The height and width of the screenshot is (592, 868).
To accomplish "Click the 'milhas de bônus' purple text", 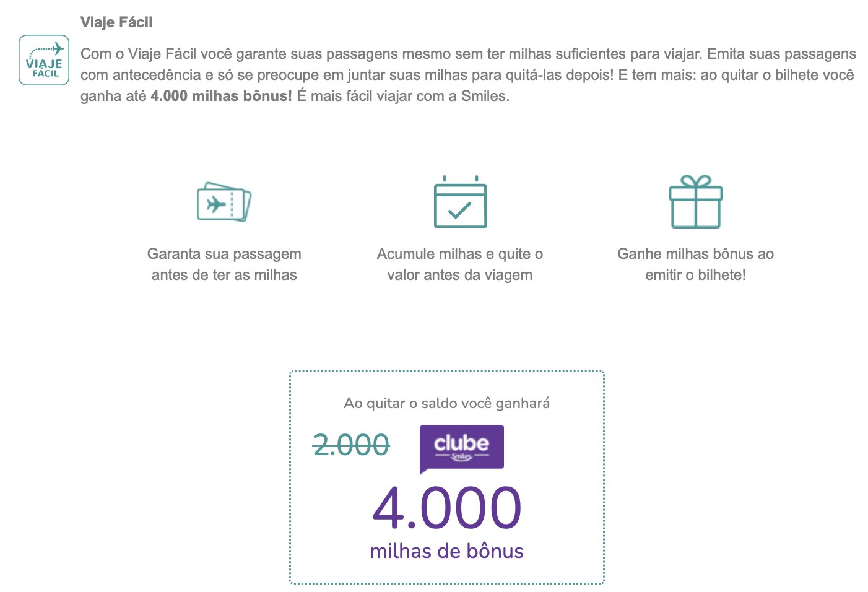I will (x=447, y=551).
